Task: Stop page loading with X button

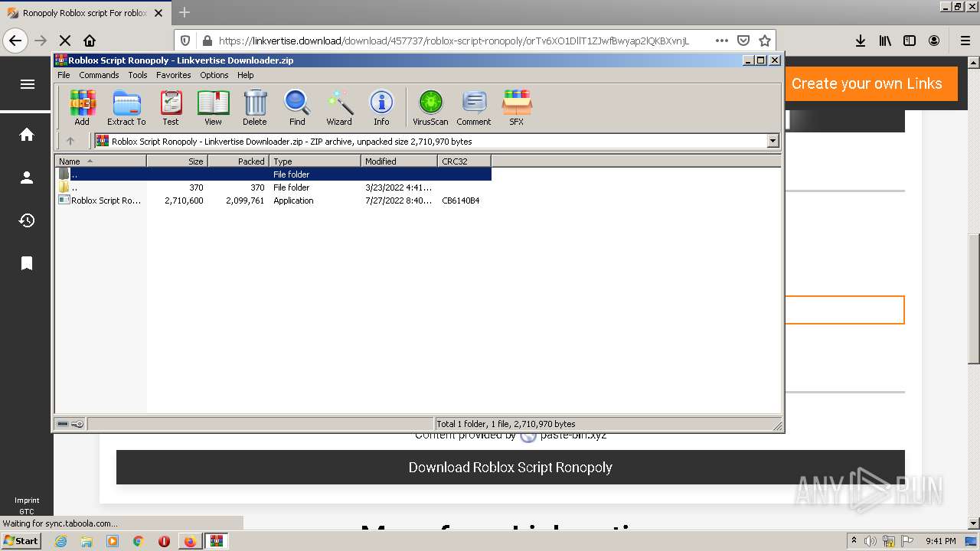Action: click(65, 41)
